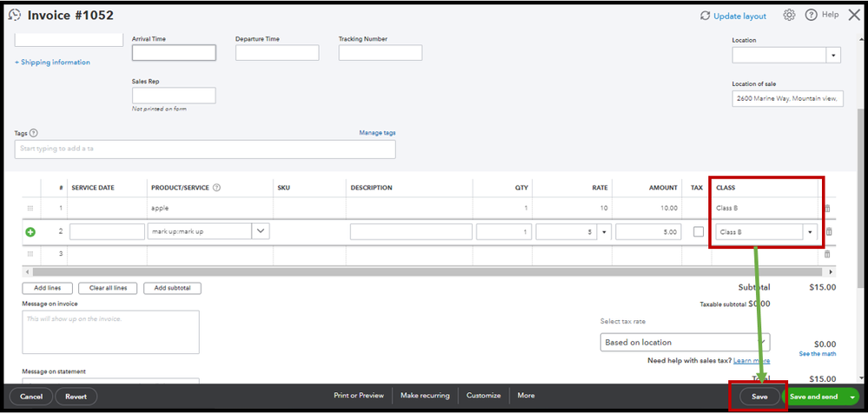Toggle the Tax checkbox on line 2

699,231
